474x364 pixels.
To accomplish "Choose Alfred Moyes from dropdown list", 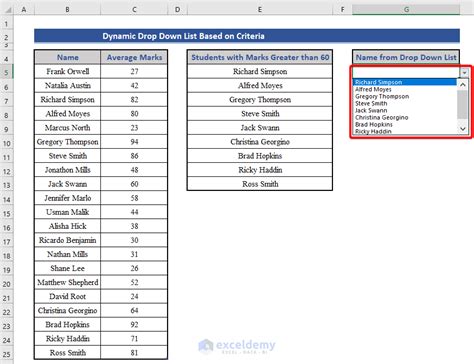I will point(405,89).
